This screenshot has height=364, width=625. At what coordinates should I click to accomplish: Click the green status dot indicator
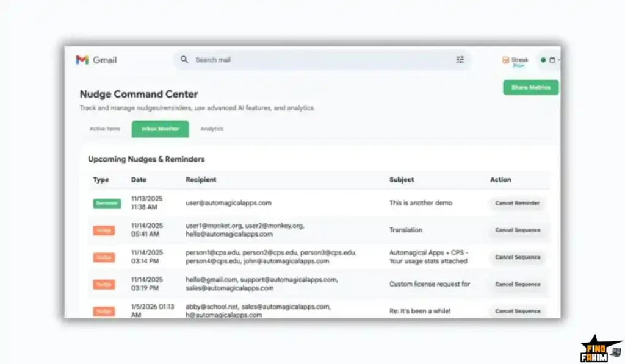(543, 60)
